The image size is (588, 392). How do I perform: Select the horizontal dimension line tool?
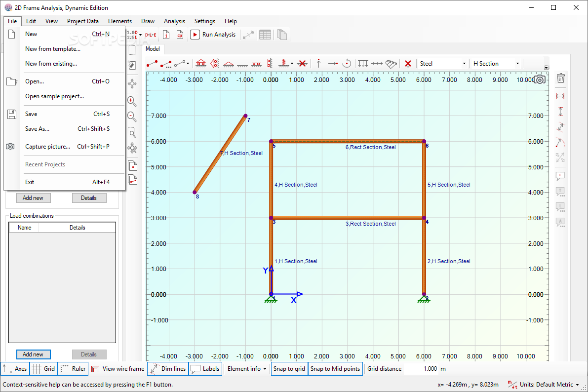[x=560, y=96]
